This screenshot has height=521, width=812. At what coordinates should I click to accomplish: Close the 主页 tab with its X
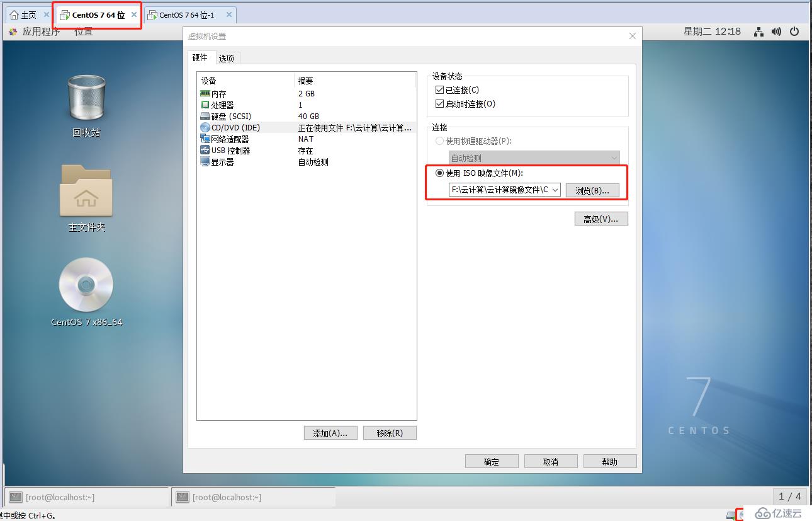tap(47, 14)
